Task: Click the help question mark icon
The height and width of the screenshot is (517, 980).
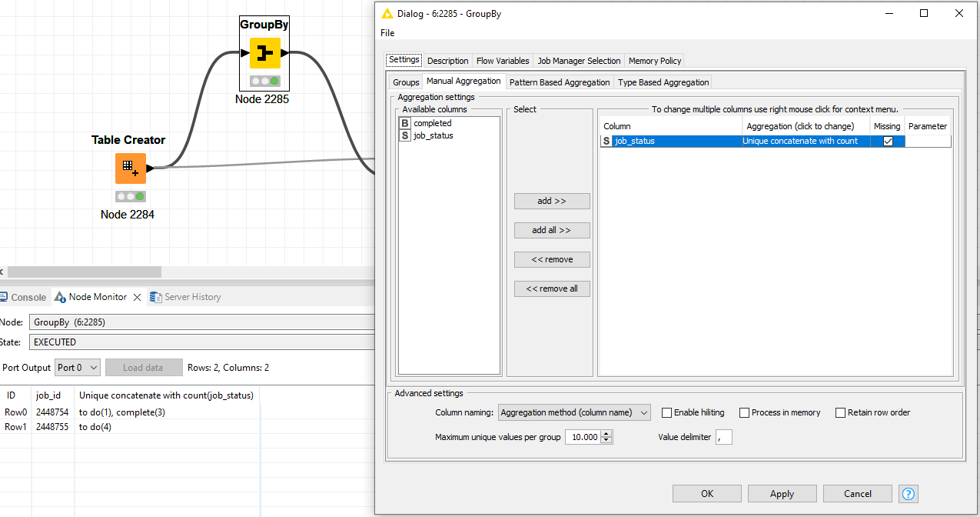Action: [x=908, y=494]
